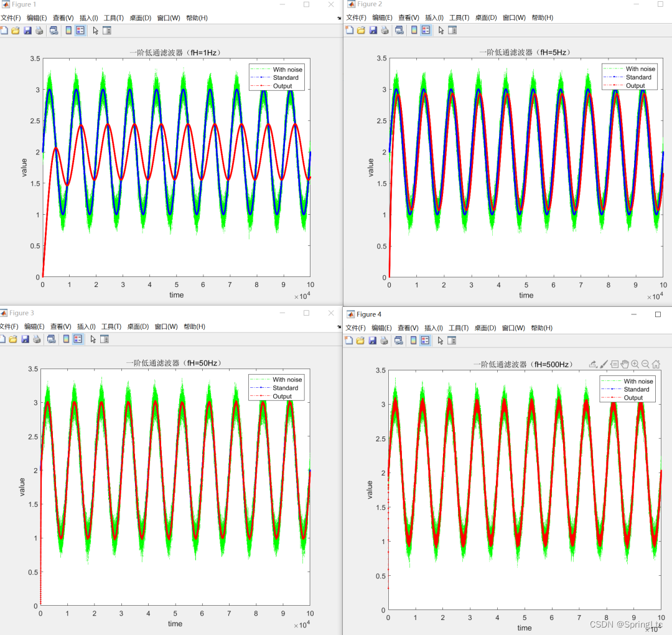This screenshot has width=672, height=635.
Task: Toggle Insert Legend in Figure 3 toolbar
Action: (78, 339)
